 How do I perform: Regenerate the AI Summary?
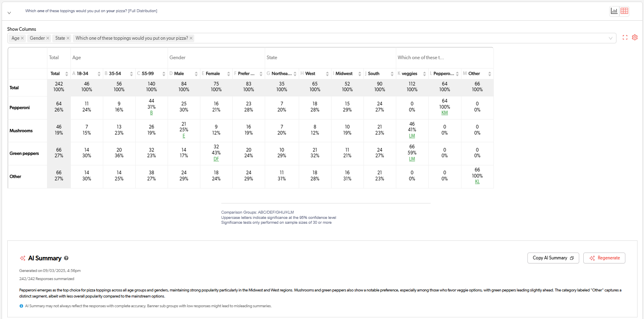(604, 258)
